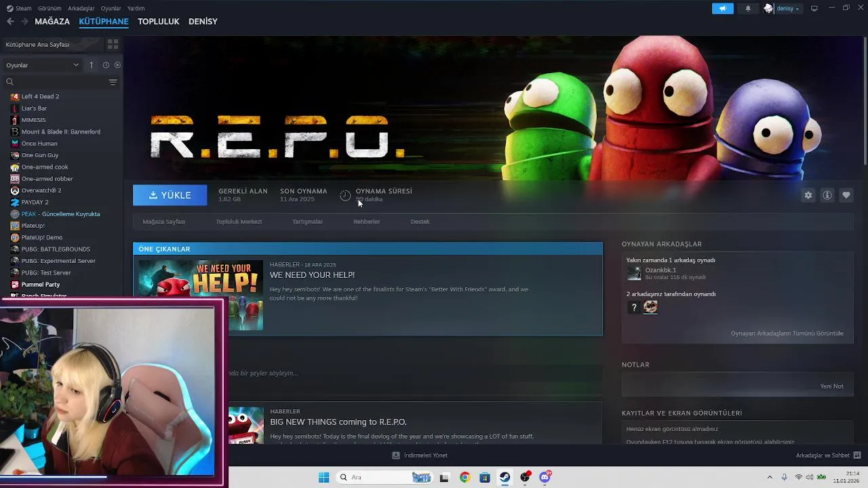Click Oynayan Arkadaşların Tümünü Görüntüle
Screen dimensions: 868x488
(x=787, y=333)
